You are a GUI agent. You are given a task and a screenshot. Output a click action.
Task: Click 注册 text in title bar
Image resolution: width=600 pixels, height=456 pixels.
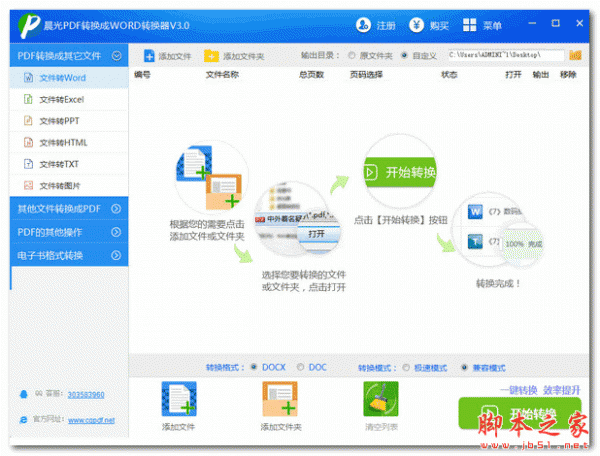coord(386,26)
